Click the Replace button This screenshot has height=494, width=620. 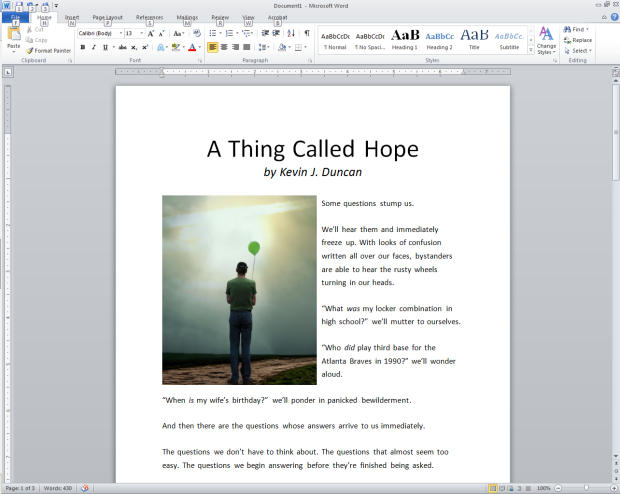[x=578, y=40]
